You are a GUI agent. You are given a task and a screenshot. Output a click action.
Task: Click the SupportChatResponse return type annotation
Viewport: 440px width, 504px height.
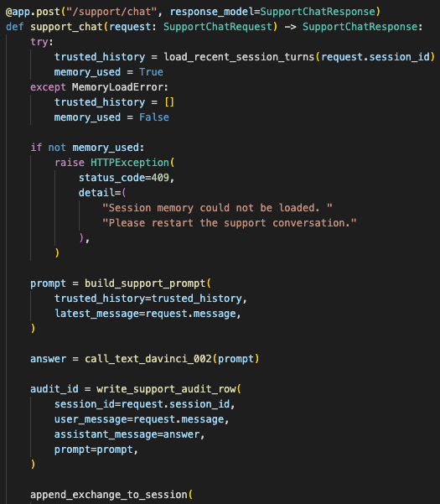coord(360,27)
